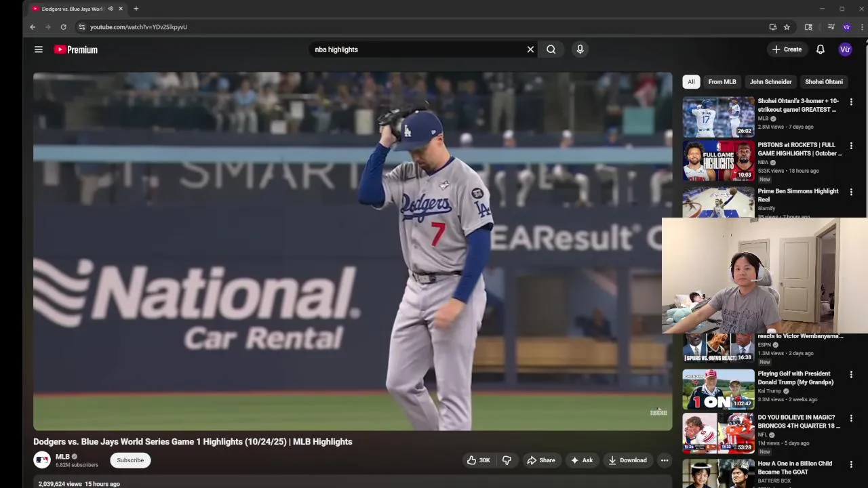Open the DO YOU BELIEVE IN MAGIC Broncos title
Screen dimensions: 868x488
pos(799,422)
